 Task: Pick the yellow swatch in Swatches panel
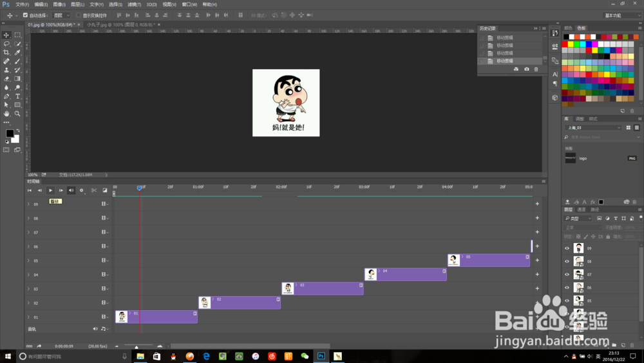(571, 44)
